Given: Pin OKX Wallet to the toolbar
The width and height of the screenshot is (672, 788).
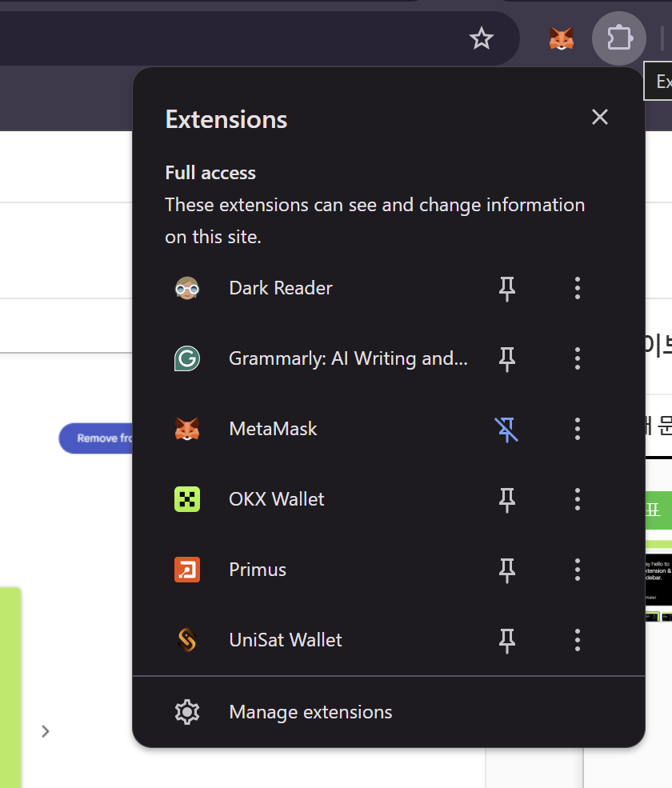Looking at the screenshot, I should click(x=506, y=500).
